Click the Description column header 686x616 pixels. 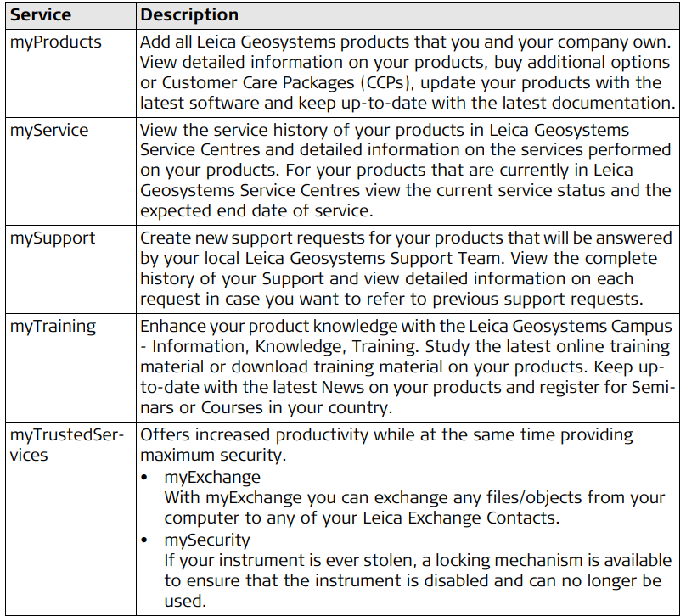pyautogui.click(x=189, y=15)
